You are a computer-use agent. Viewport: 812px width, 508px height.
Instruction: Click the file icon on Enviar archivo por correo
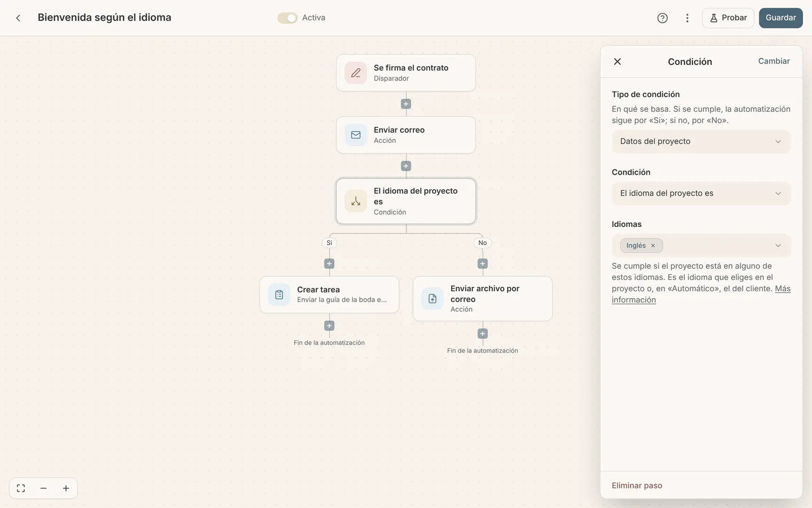433,299
